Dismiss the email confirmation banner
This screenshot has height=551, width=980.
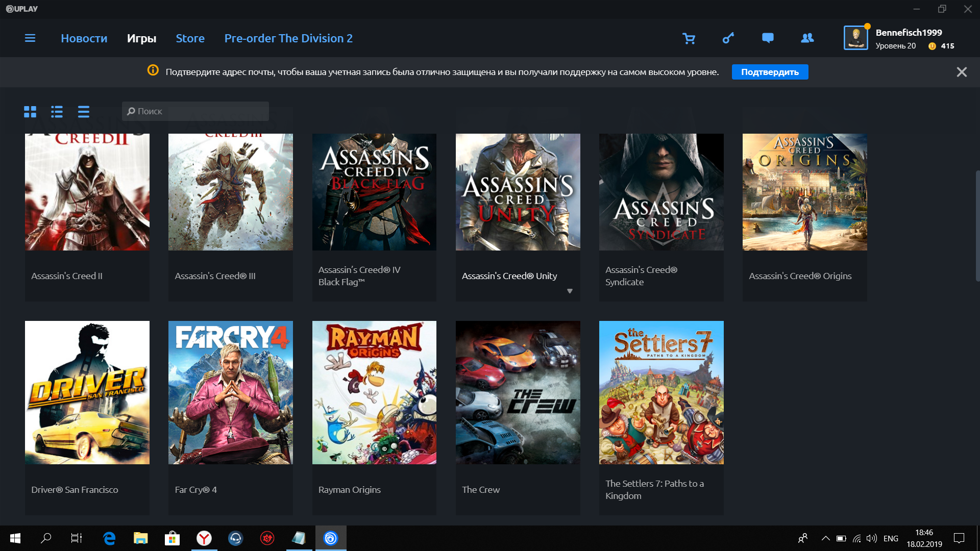[962, 72]
